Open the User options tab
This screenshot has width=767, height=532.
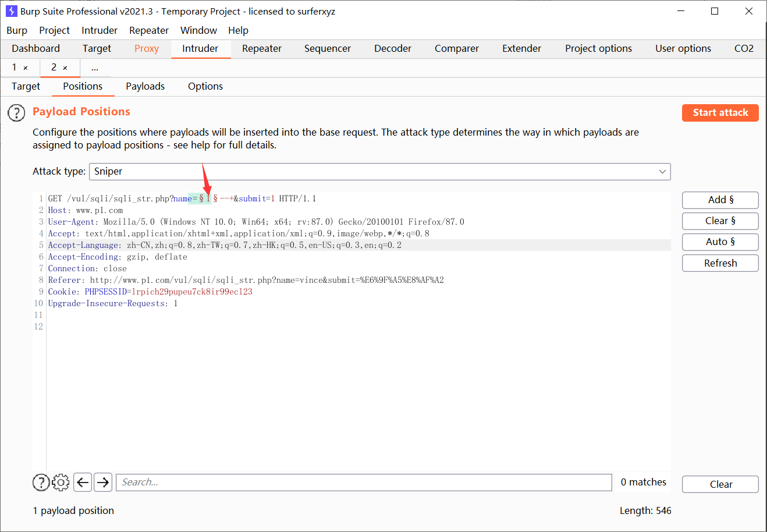click(683, 48)
